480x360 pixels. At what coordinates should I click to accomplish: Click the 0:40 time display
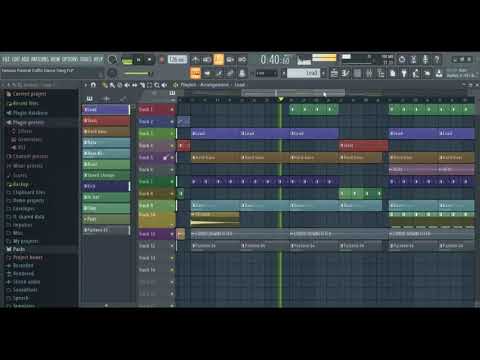[x=275, y=60]
